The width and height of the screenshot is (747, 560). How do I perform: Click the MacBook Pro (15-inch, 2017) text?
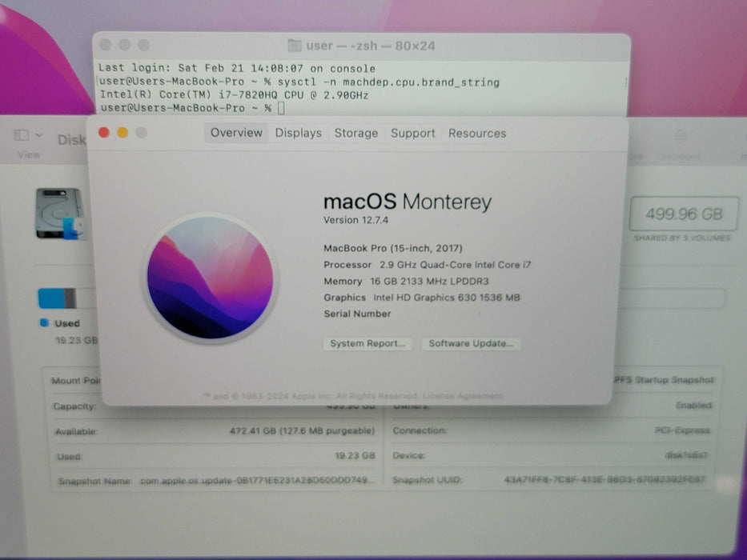393,248
